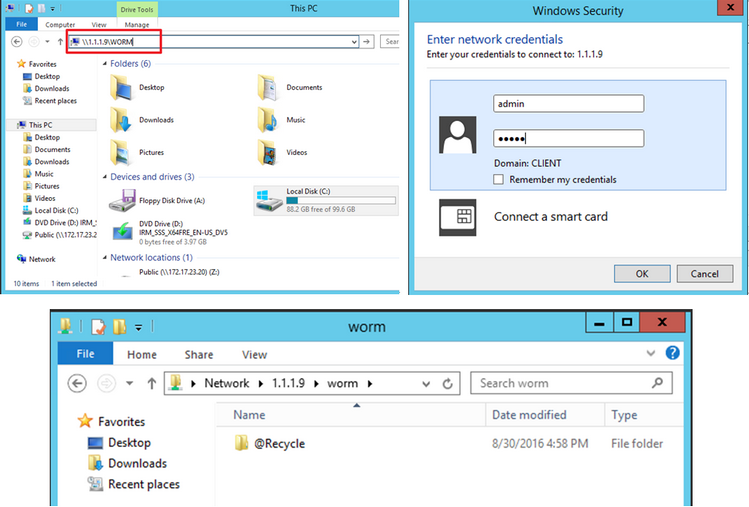Click the smart card icon
Screen dimensions: 749x507
[457, 217]
